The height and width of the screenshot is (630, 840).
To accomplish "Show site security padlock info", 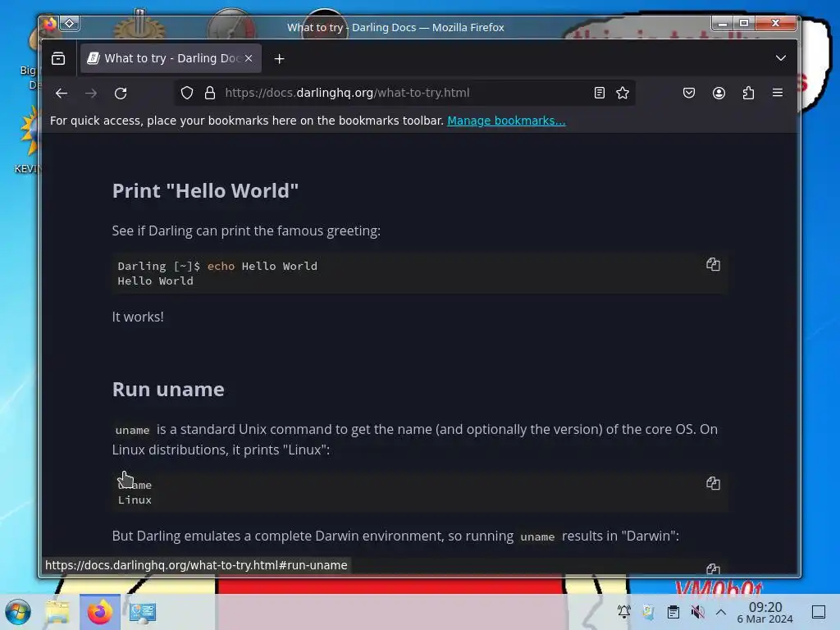I will (x=210, y=93).
